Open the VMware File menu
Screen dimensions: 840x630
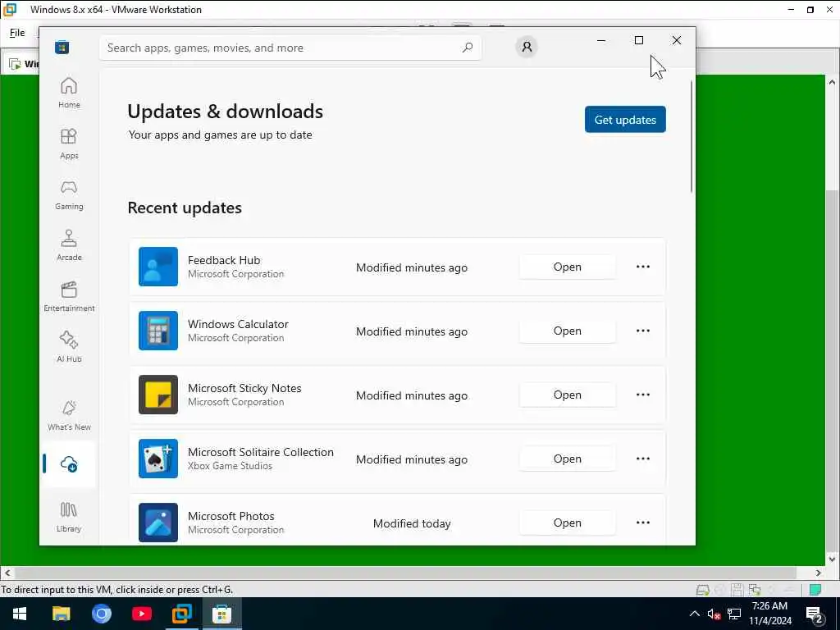17,33
